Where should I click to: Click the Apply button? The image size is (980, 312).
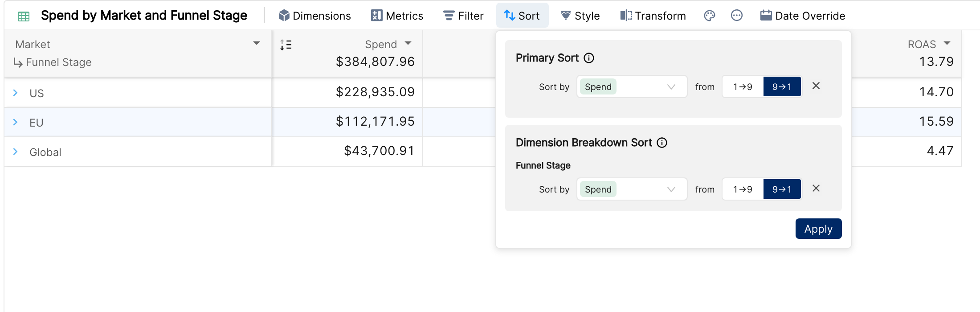click(x=818, y=229)
